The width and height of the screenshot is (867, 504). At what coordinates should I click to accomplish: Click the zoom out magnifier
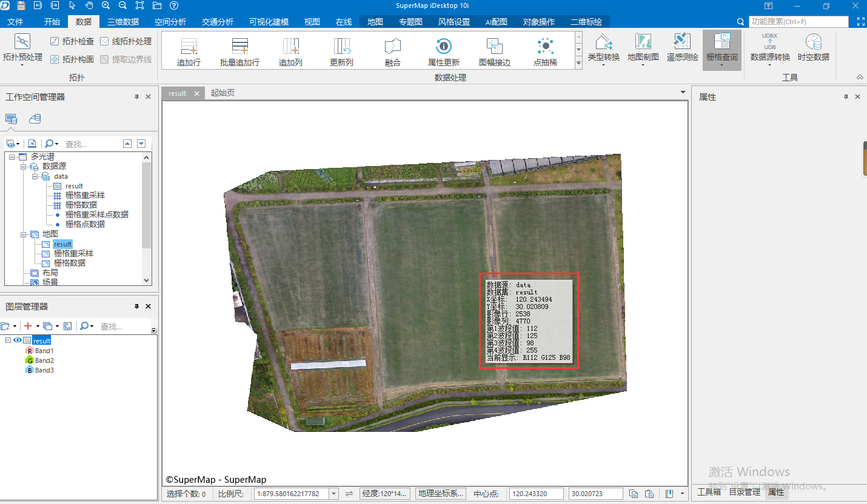point(122,5)
